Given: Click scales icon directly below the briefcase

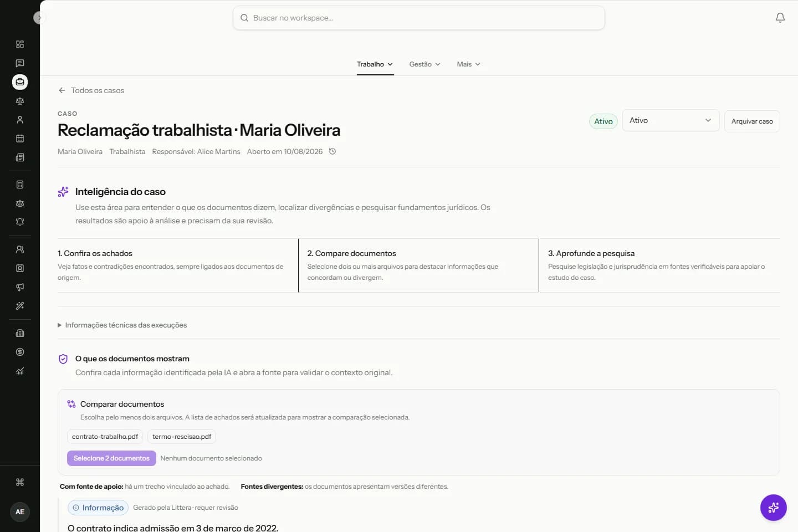Looking at the screenshot, I should 20,101.
